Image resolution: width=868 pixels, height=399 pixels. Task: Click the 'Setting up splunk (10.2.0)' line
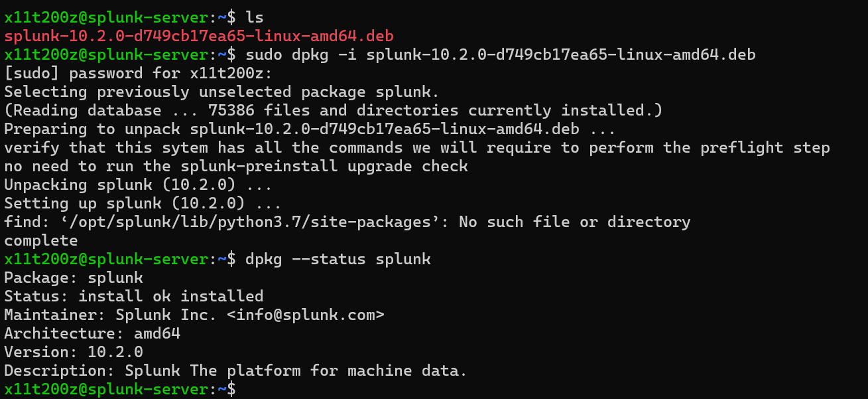click(x=143, y=203)
